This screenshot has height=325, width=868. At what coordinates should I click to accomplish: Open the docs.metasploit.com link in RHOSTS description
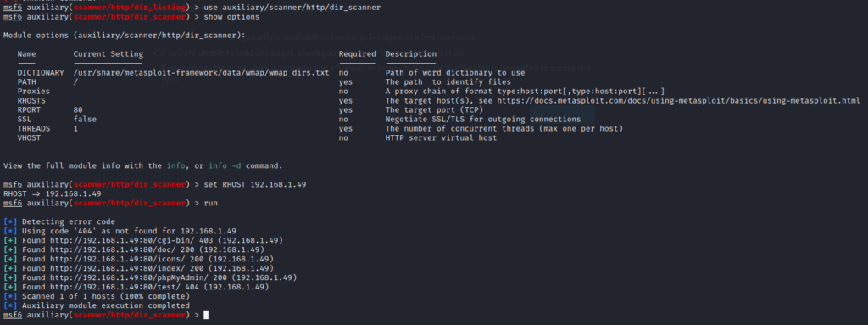tap(678, 101)
